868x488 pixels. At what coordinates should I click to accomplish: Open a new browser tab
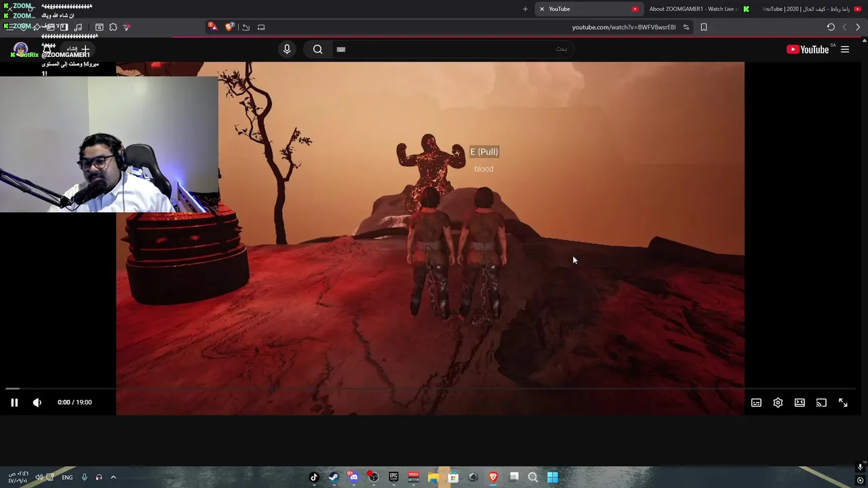(x=525, y=9)
